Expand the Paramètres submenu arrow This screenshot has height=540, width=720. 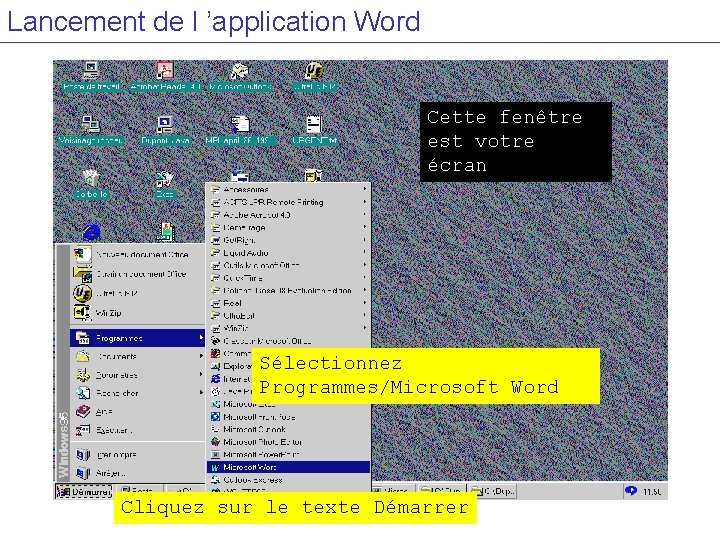[x=201, y=375]
